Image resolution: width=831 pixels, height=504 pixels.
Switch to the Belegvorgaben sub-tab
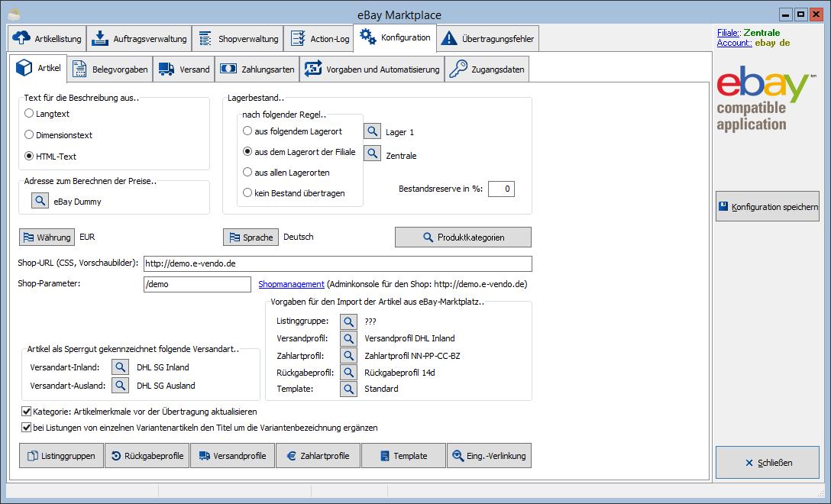110,69
